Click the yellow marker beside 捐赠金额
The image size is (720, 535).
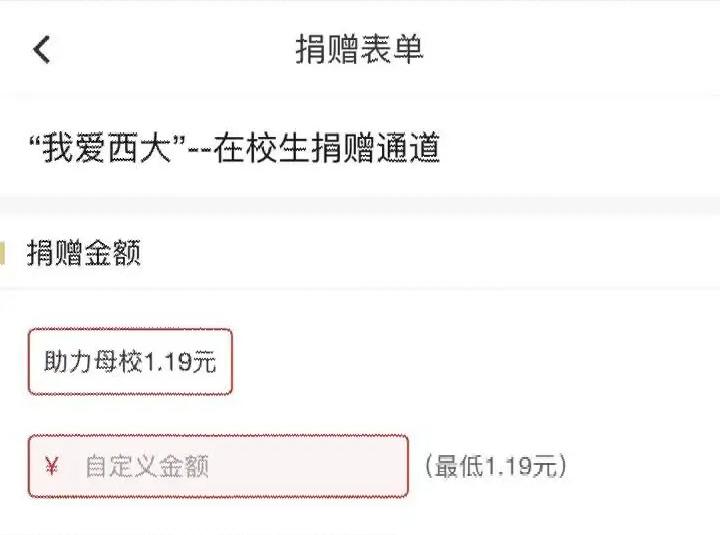(x=3, y=253)
